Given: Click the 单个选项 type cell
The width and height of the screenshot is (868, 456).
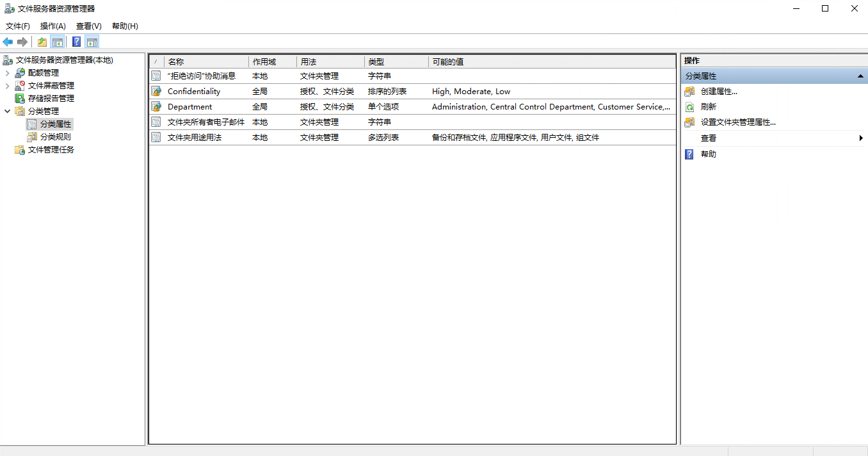Looking at the screenshot, I should (x=383, y=107).
